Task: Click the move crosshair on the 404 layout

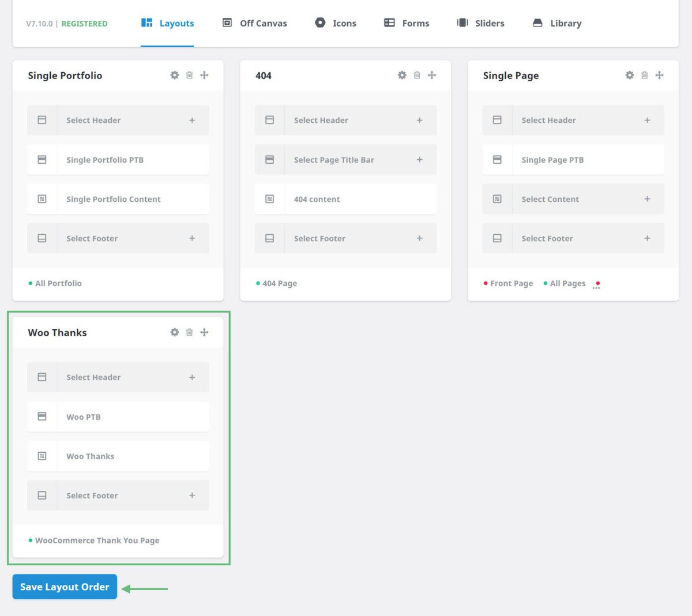Action: (432, 75)
